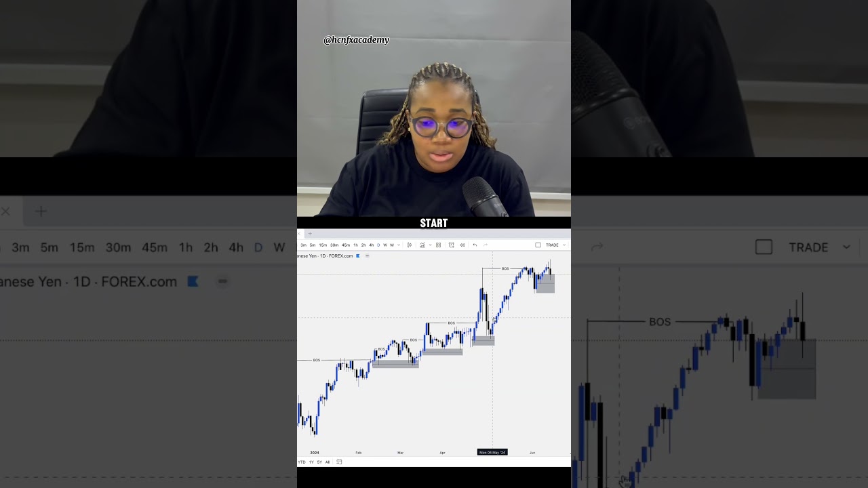Collapse the symbol legend minus button
The width and height of the screenshot is (868, 488).
[367, 256]
